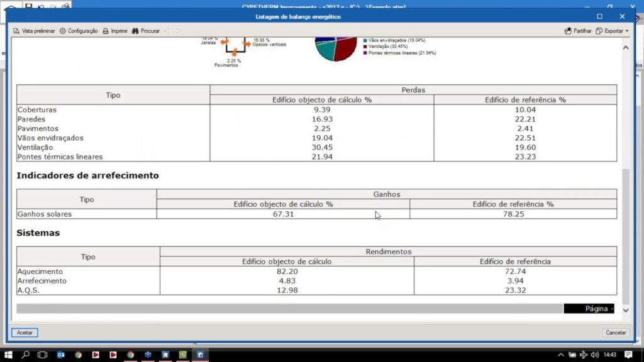Click the Imprimir printer button

click(115, 31)
